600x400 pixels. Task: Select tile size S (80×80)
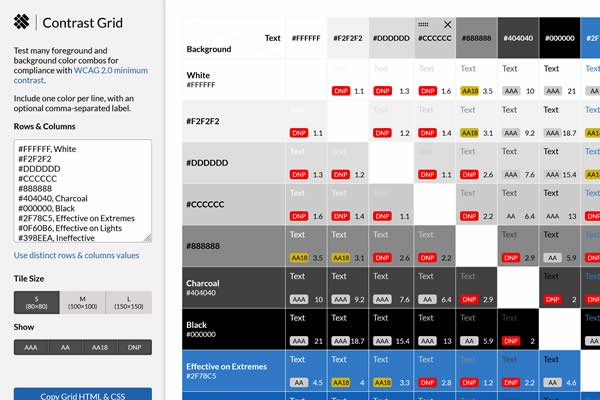point(37,302)
